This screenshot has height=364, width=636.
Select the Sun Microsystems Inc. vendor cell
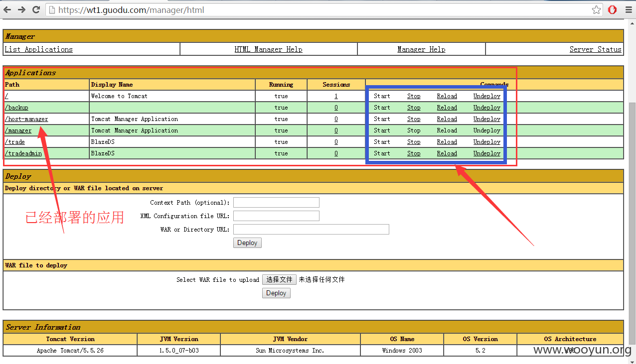290,351
